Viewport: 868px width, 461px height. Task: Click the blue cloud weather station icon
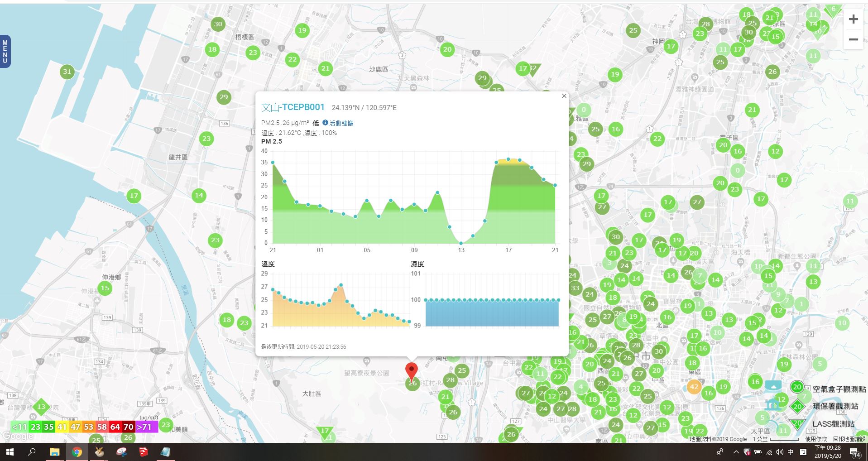click(773, 385)
